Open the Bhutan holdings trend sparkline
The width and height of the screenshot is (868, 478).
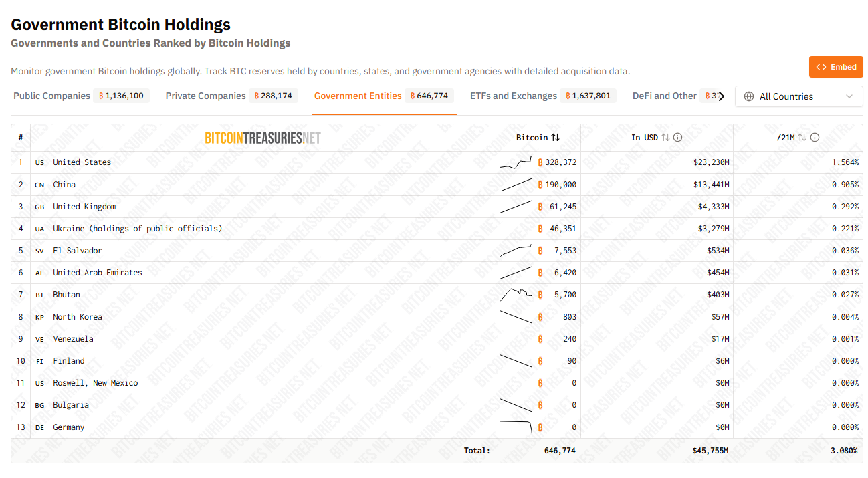[x=516, y=294]
